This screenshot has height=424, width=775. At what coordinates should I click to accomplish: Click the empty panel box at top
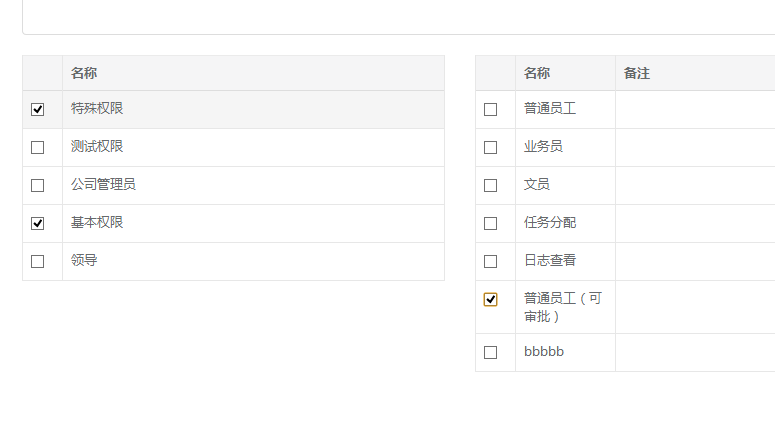coord(398,17)
